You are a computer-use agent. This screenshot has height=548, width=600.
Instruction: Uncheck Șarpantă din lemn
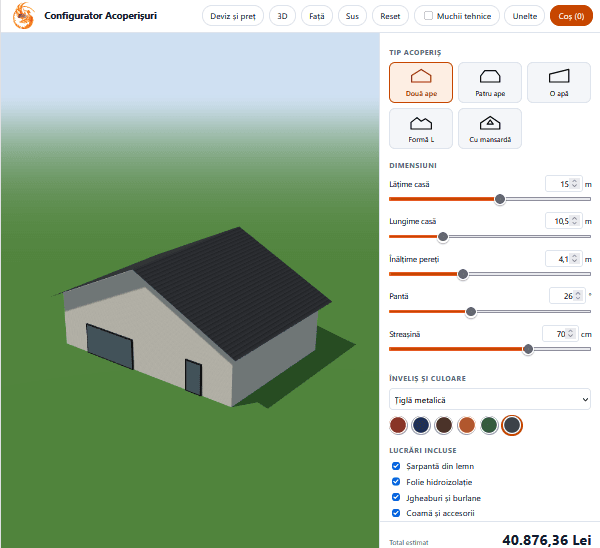tap(396, 466)
